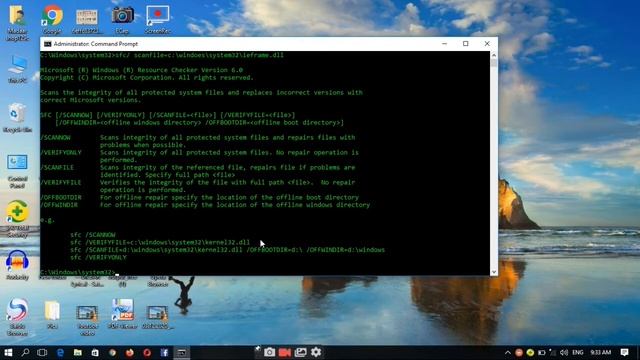Open the PDF viewer desktop shortcut
The width and height of the screenshot is (640, 360).
[x=122, y=313]
